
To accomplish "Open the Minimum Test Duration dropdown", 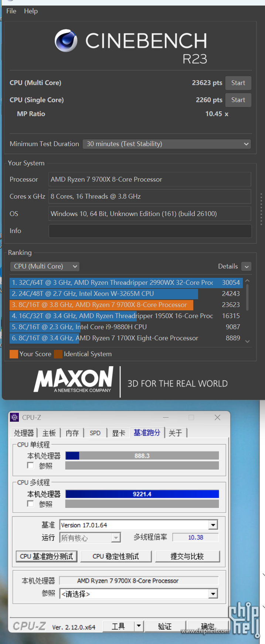I will coord(167,144).
